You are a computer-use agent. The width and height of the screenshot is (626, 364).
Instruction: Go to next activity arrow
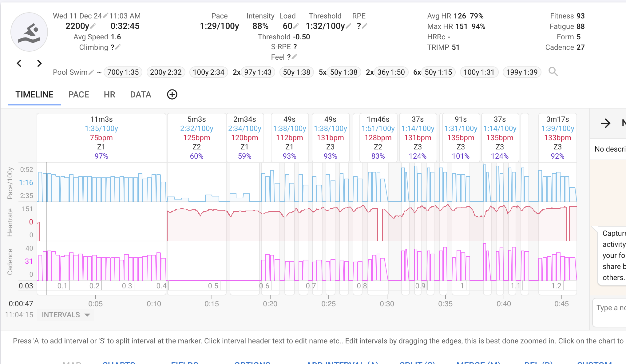39,63
